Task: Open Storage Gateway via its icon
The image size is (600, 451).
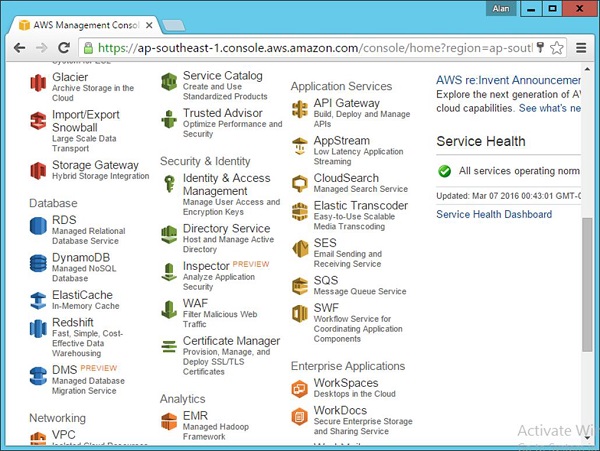Action: pyautogui.click(x=38, y=171)
